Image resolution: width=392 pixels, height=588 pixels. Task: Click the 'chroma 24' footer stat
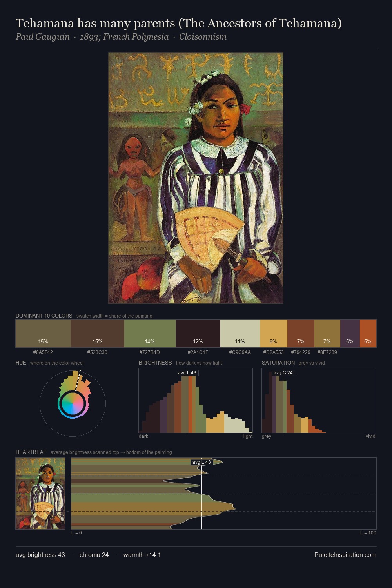94,555
